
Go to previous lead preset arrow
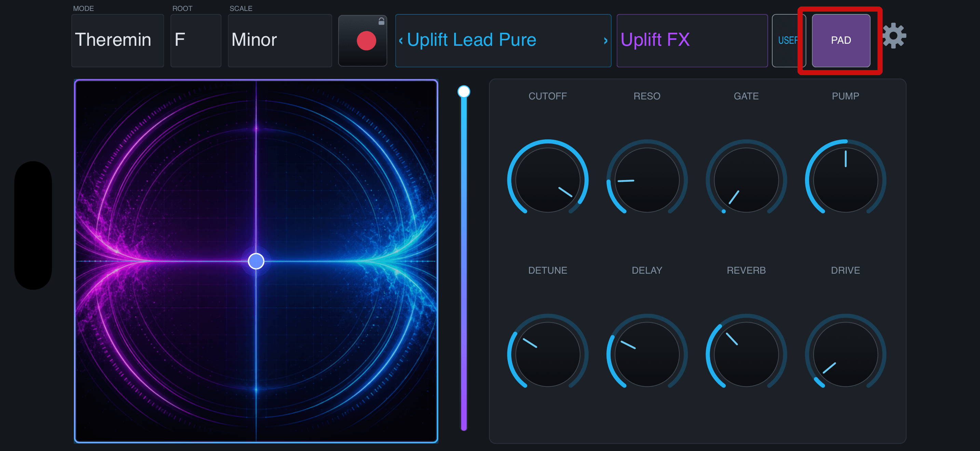tap(400, 40)
